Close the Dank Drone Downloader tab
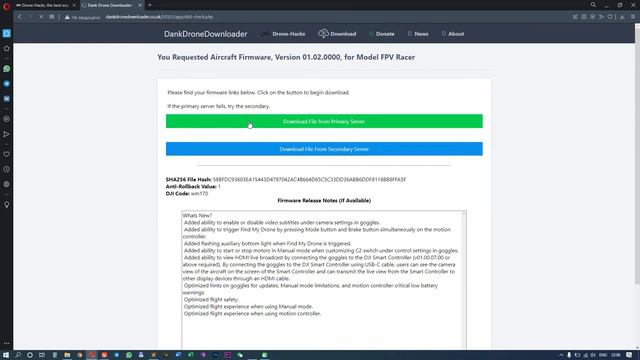Viewport: 640px width, 360px height. click(x=140, y=5)
